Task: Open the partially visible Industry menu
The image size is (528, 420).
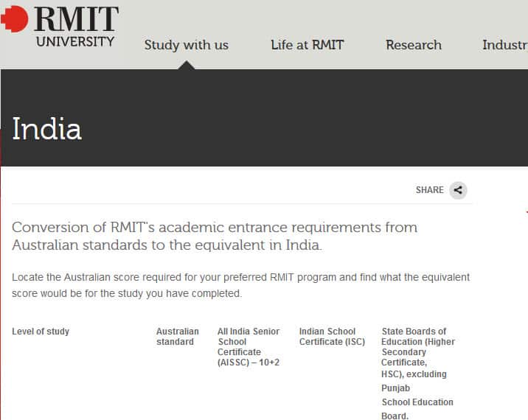Action: [x=504, y=45]
